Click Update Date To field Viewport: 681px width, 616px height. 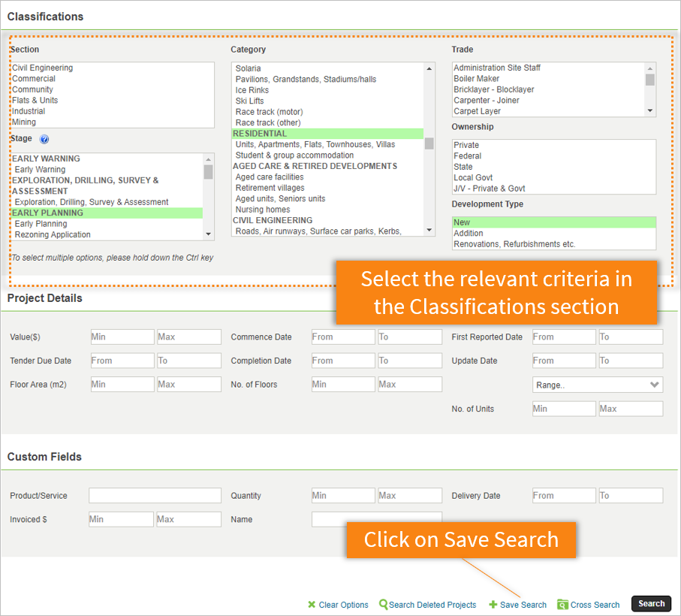(631, 361)
